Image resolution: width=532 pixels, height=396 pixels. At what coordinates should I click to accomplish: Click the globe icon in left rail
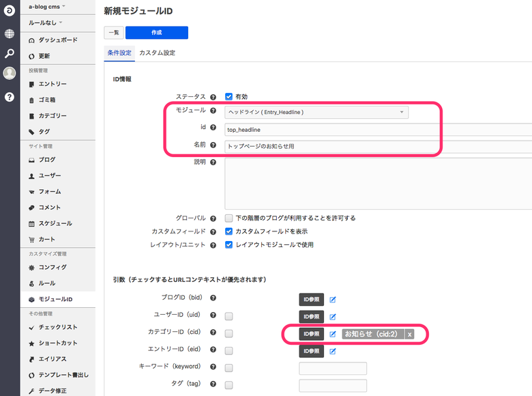click(x=10, y=33)
